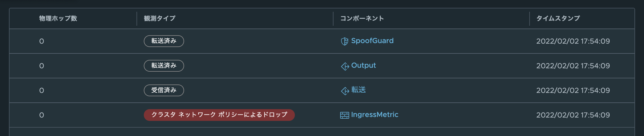
Task: Sort by the 観測タイプ column header
Action: (x=159, y=18)
